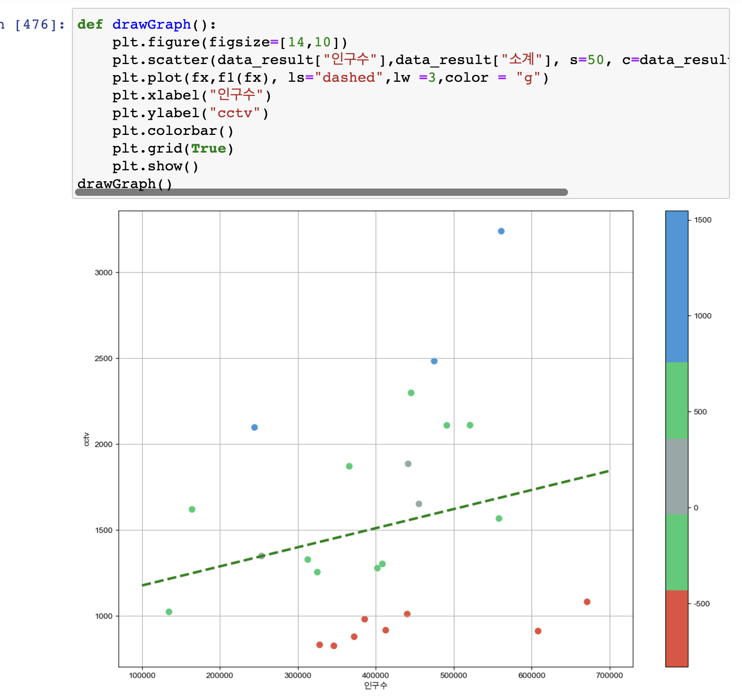Click the blue scatter point near cctv 2100
742x700 pixels.
click(254, 428)
